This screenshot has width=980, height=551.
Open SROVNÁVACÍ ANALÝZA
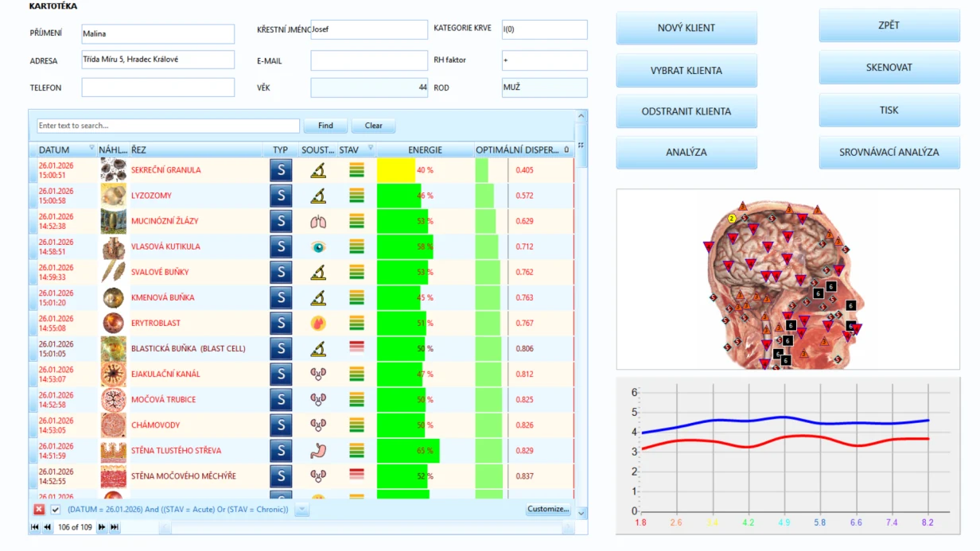pos(889,152)
